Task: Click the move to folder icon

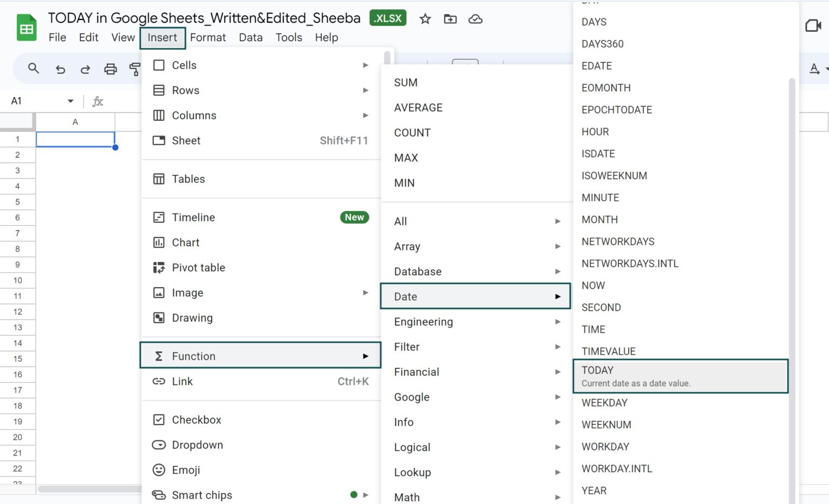Action: [450, 19]
